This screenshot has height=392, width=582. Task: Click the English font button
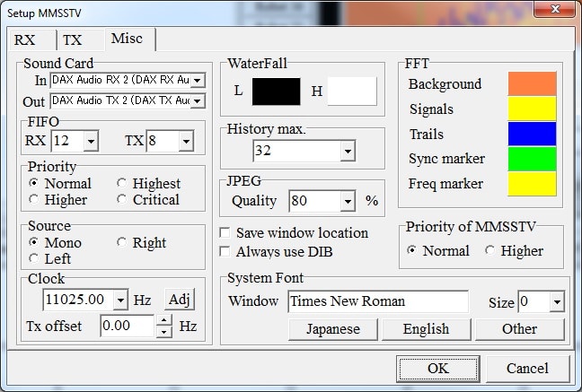tap(426, 329)
